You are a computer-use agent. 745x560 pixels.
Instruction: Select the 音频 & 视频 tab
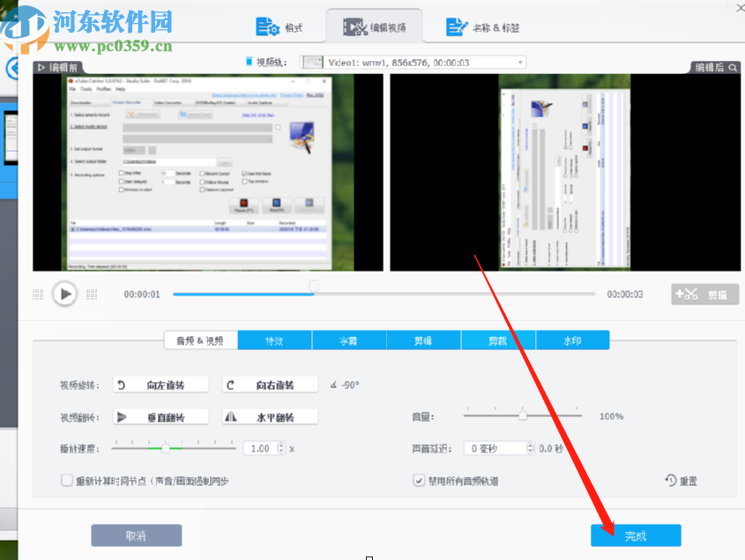tap(200, 340)
